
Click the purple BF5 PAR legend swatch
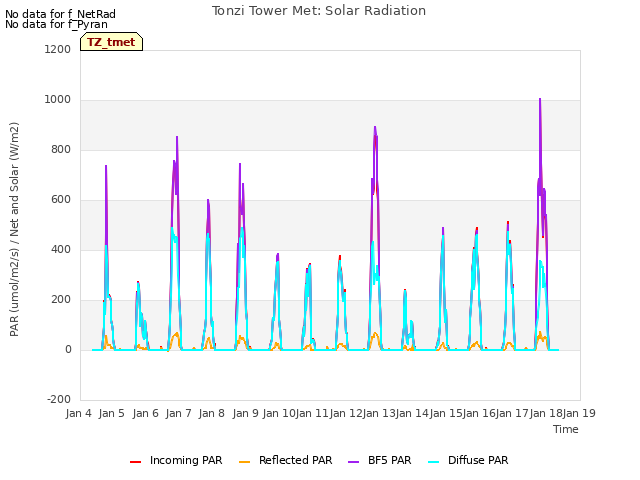pos(353,462)
